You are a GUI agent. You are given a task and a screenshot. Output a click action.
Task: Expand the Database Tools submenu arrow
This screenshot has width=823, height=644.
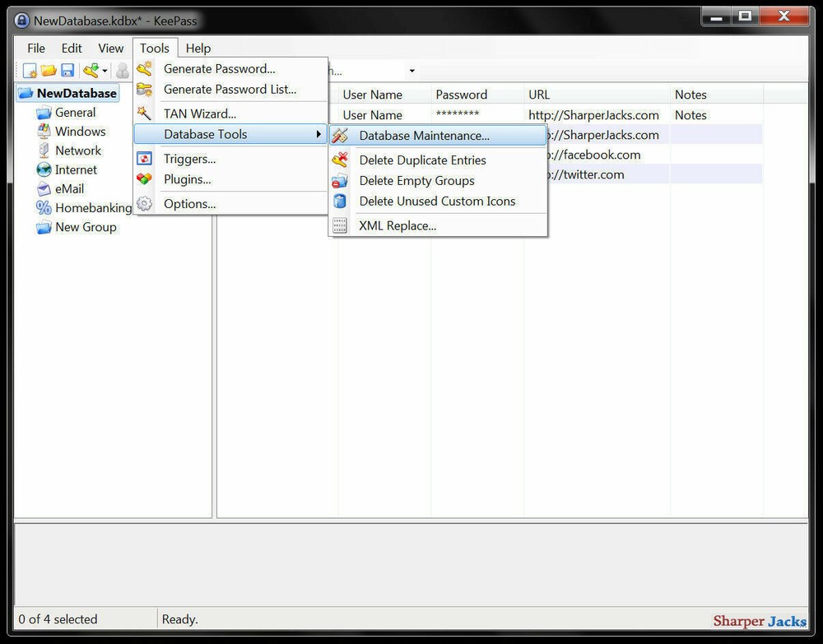click(x=319, y=134)
